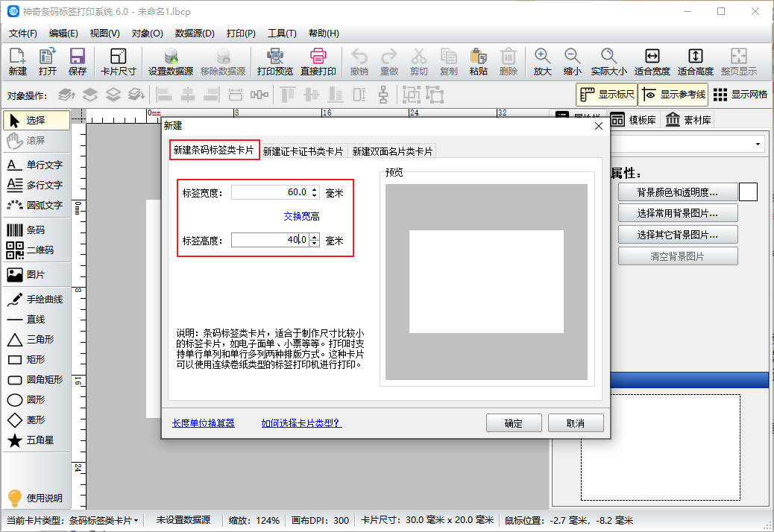Select the 图片 image tool
The width and height of the screenshot is (774, 532).
click(x=37, y=275)
